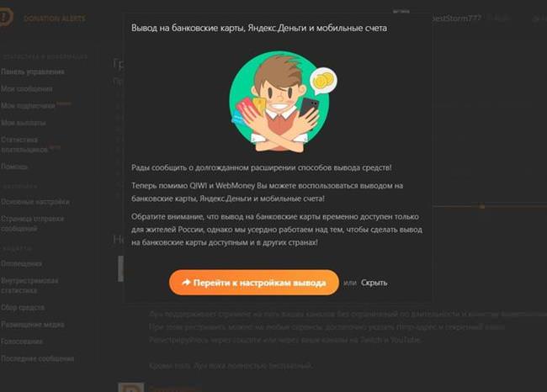The height and width of the screenshot is (392, 547).
Task: Select Статистика пользователей in the sidebar
Action: click(24, 145)
